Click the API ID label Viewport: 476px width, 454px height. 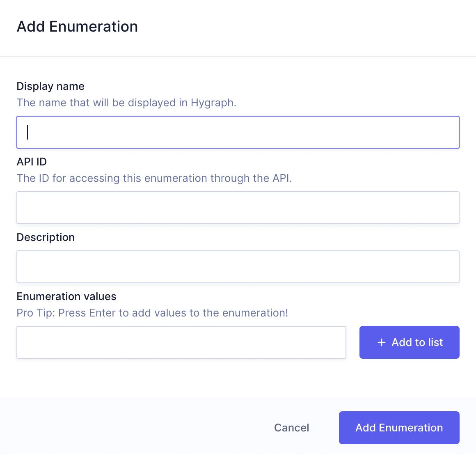pos(31,162)
